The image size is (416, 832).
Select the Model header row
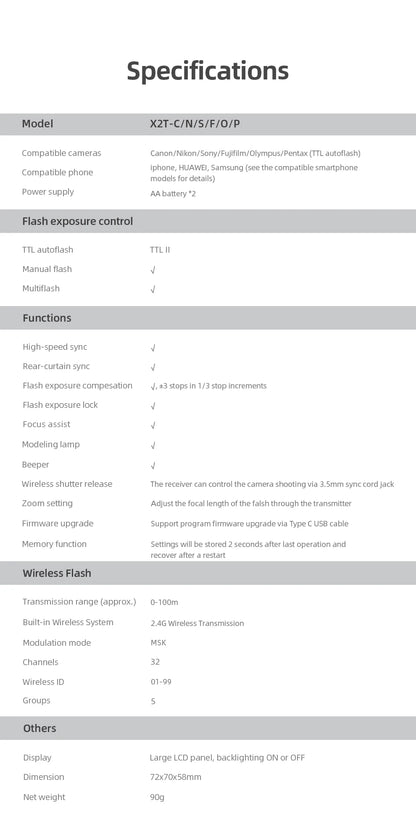tap(208, 124)
